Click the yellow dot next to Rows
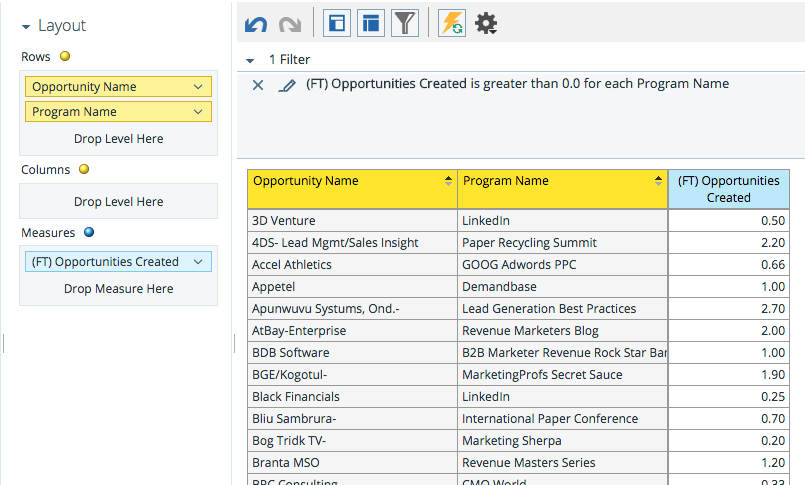805x485 pixels. click(x=65, y=57)
